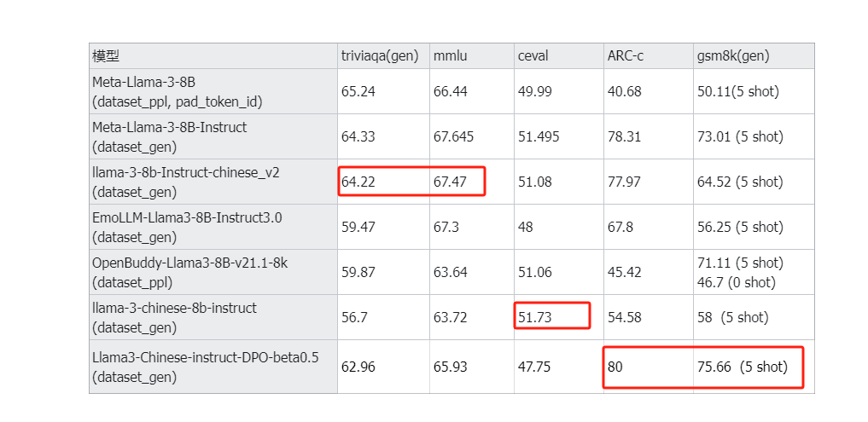Click the 模型 column header

213,56
